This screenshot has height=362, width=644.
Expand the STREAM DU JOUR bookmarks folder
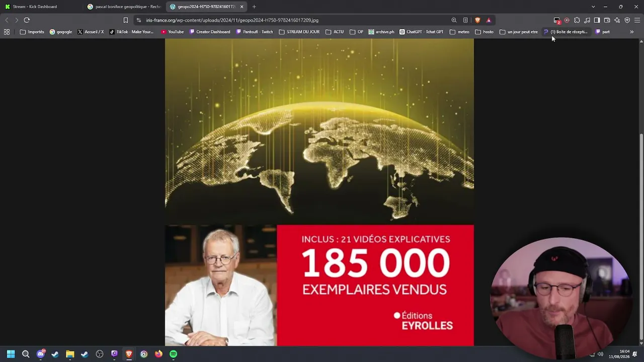point(299,32)
